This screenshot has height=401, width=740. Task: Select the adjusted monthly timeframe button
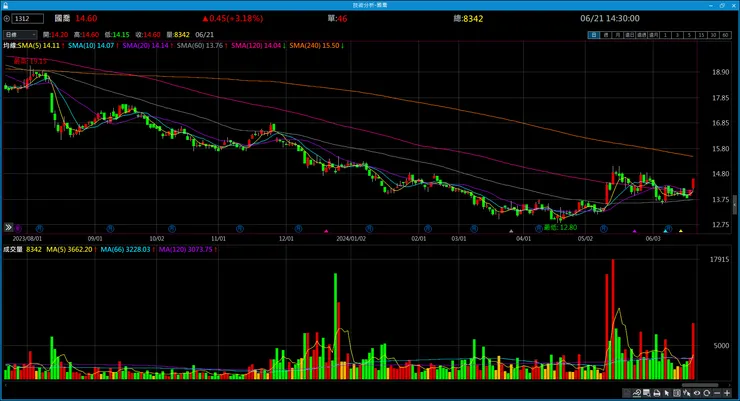[x=654, y=35]
